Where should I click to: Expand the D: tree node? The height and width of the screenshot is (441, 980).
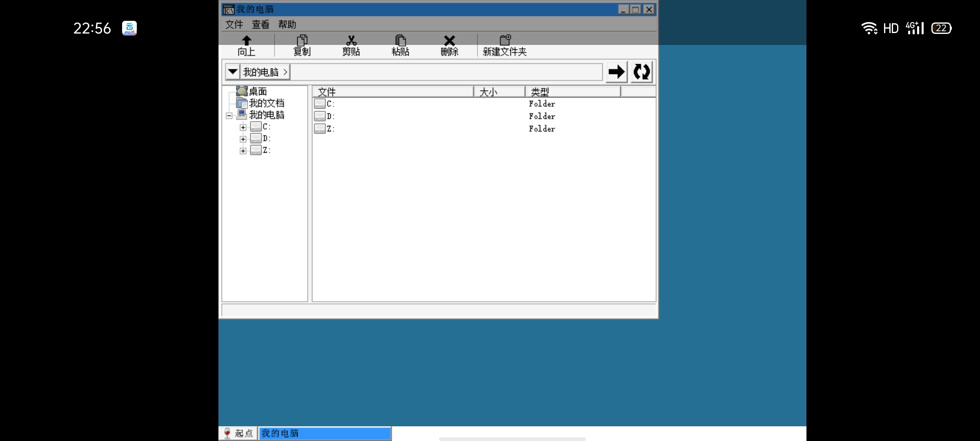coord(243,139)
